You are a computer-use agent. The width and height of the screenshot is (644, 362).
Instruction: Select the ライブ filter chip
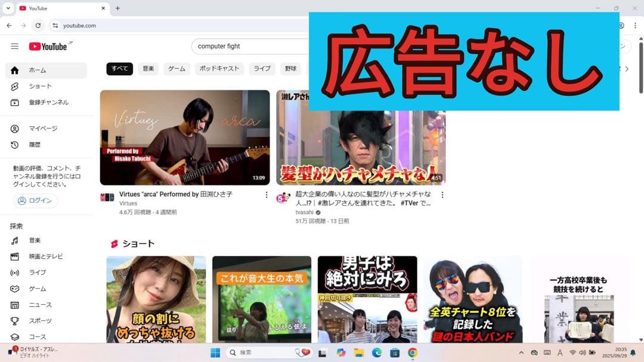(x=262, y=69)
